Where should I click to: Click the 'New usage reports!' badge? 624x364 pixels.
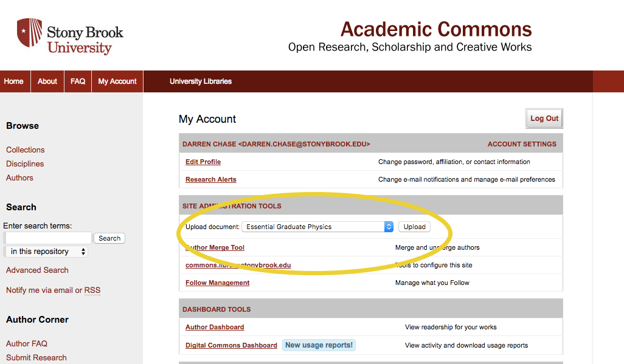pos(319,345)
